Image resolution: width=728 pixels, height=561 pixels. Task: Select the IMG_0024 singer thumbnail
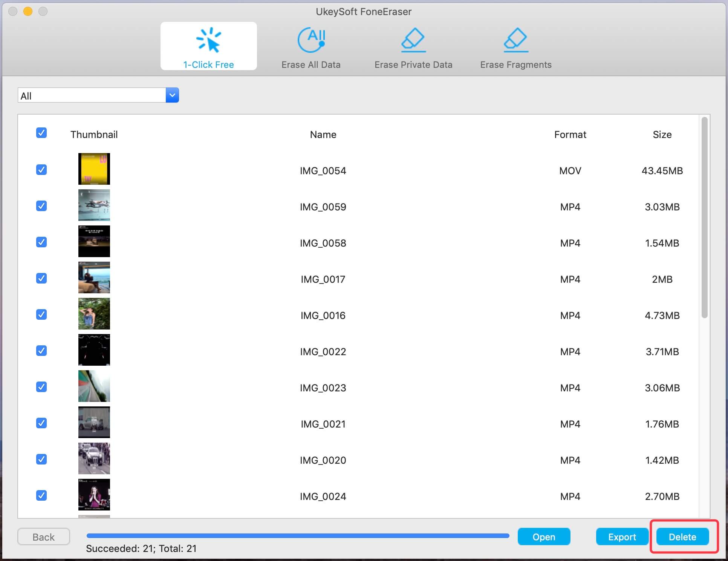tap(94, 495)
